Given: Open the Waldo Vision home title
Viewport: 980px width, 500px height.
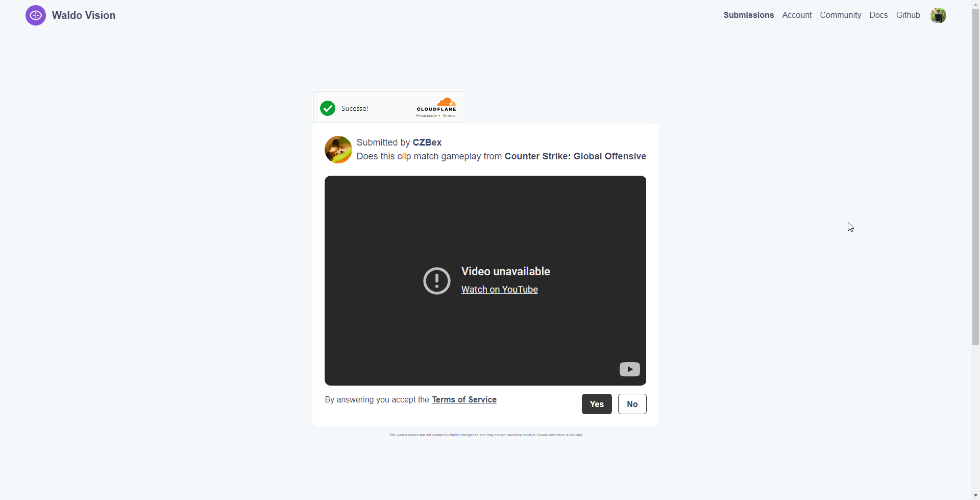Looking at the screenshot, I should pos(84,15).
